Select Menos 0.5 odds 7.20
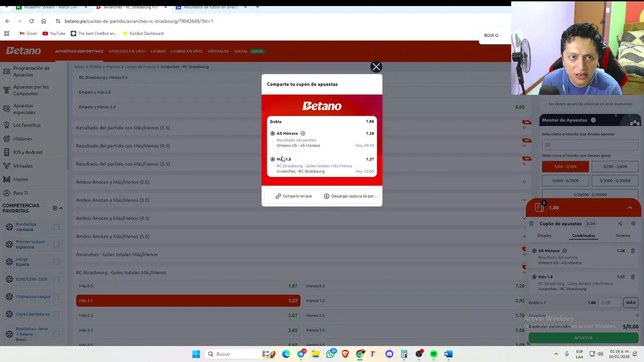 [x=415, y=286]
